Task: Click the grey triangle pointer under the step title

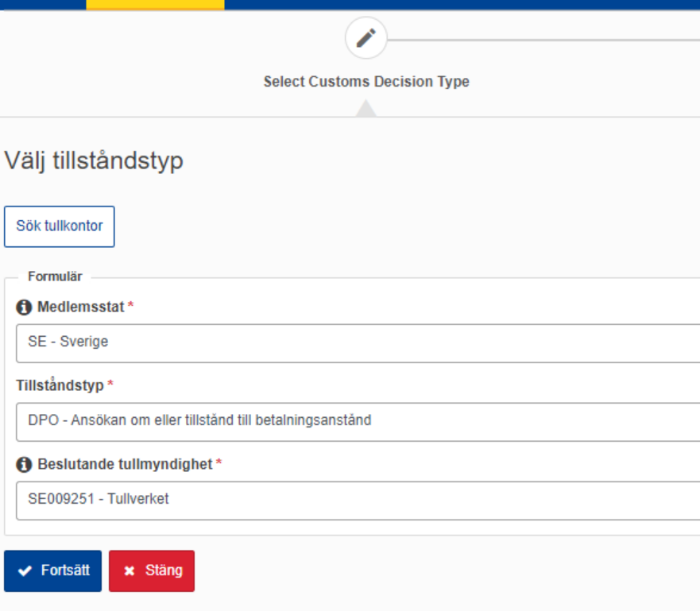Action: coord(365,108)
